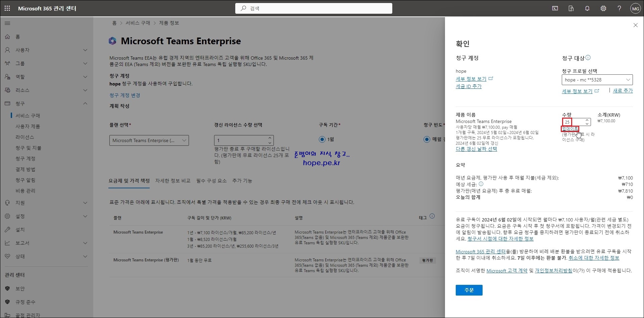
Task: Expand the 리소스 navigation section
Action: point(85,90)
